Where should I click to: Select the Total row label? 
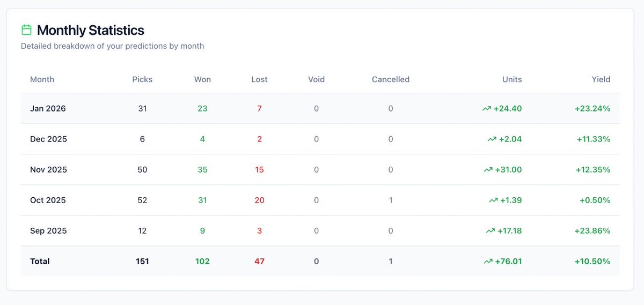[x=40, y=261]
